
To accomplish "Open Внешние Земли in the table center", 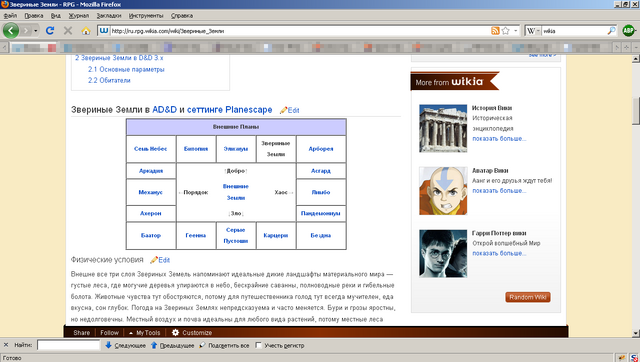I will click(236, 192).
